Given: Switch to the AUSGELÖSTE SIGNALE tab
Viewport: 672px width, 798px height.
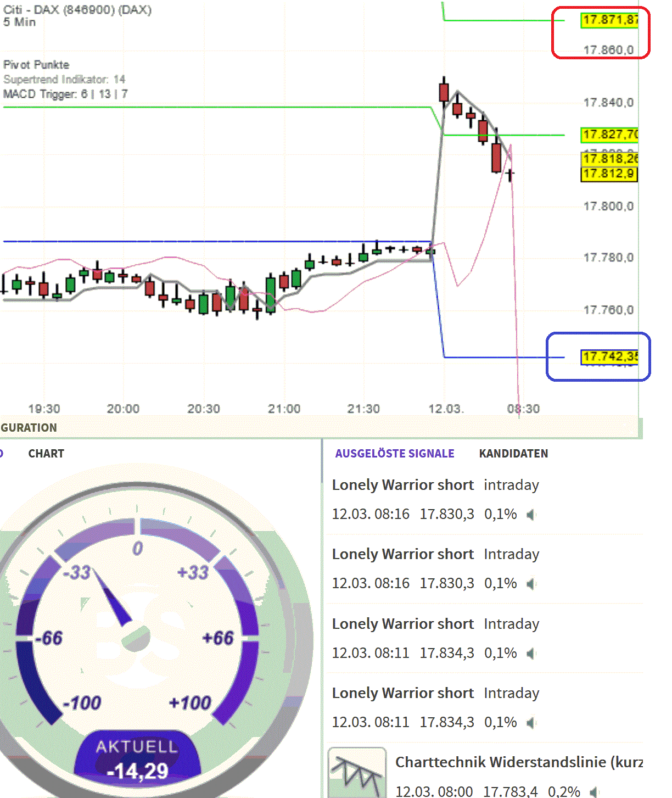Looking at the screenshot, I should point(394,453).
